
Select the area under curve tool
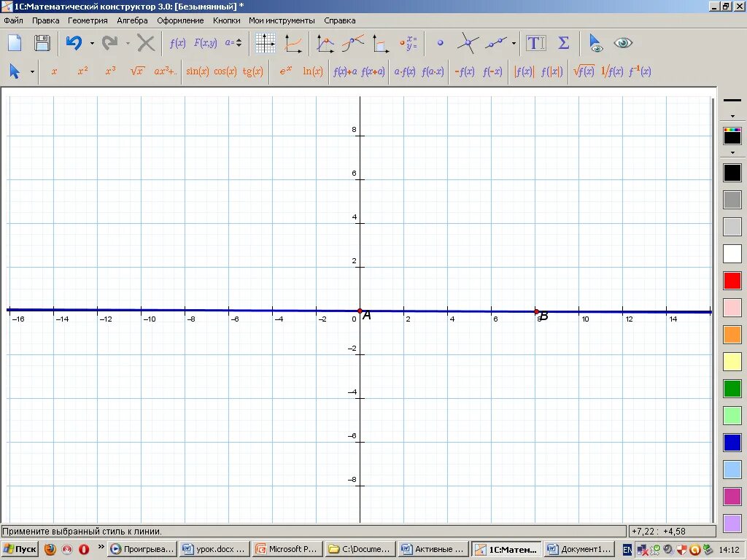[380, 43]
